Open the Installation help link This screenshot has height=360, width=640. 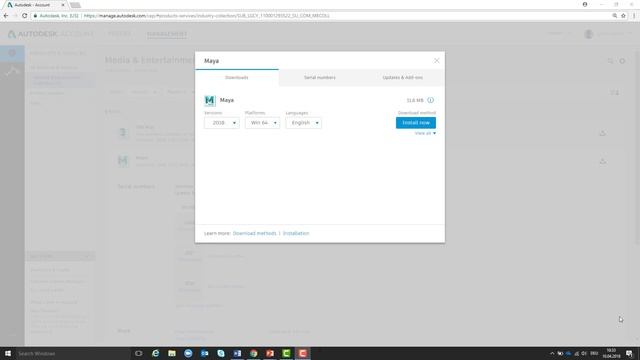(x=296, y=233)
